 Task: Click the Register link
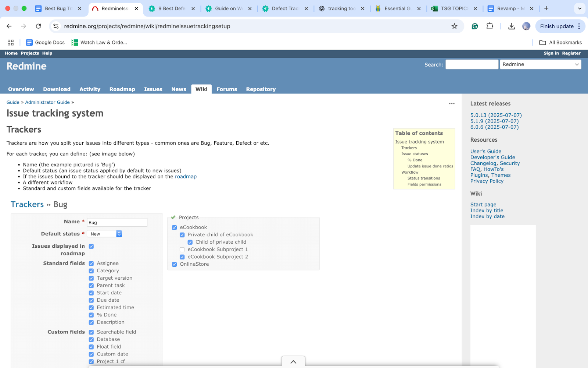tap(571, 53)
